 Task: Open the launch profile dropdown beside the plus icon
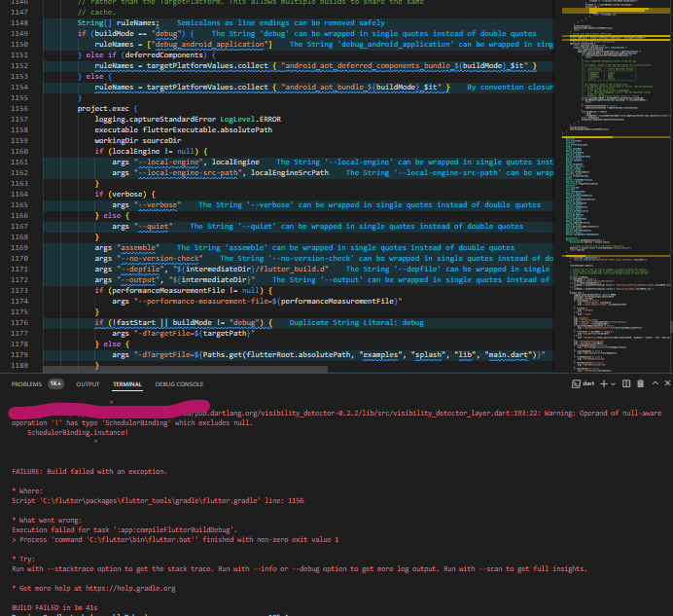613,384
